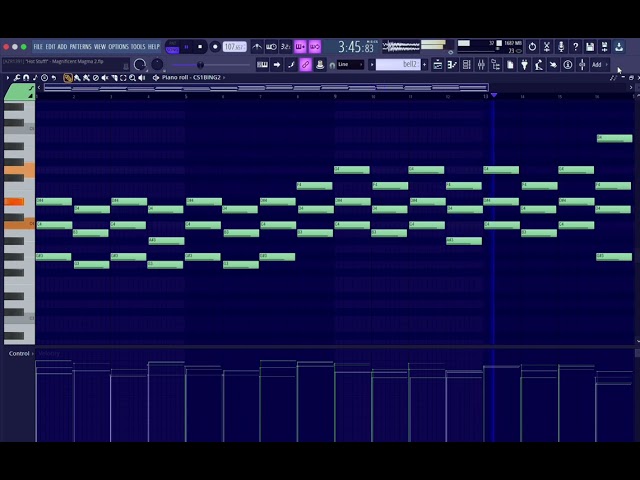Toggle the highlighted multilink controllers button
The height and width of the screenshot is (480, 640).
click(305, 64)
